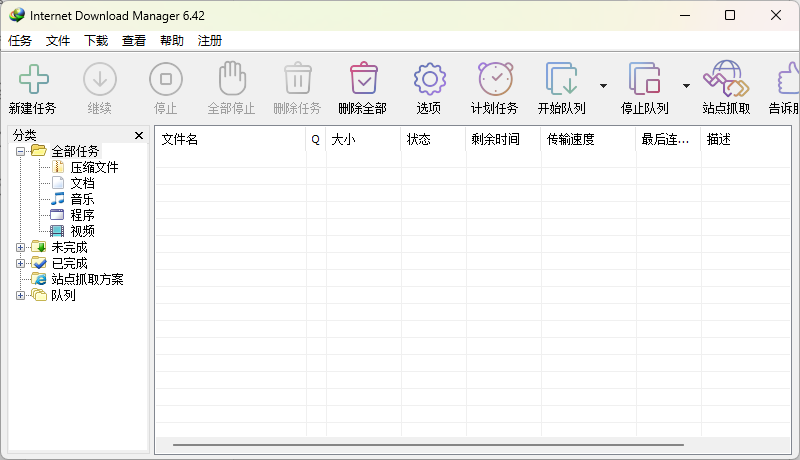The image size is (800, 460).
Task: Click the 新建任务 plus icon
Action: click(x=32, y=80)
